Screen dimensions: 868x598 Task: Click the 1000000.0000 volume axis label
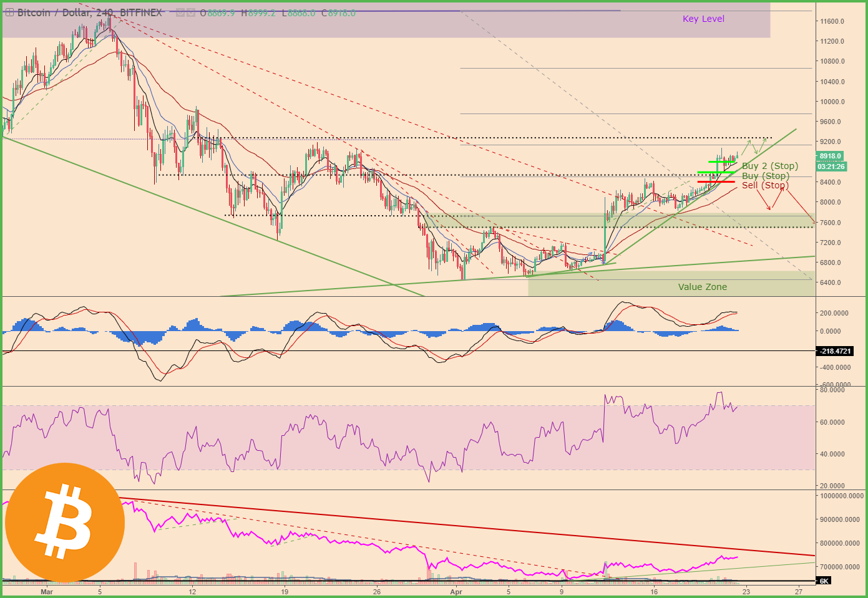[841, 496]
